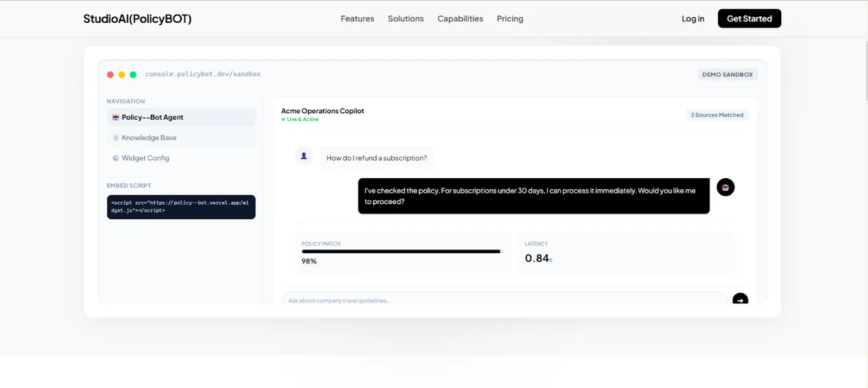Click the embed script code block
The width and height of the screenshot is (868, 388).
pos(181,207)
